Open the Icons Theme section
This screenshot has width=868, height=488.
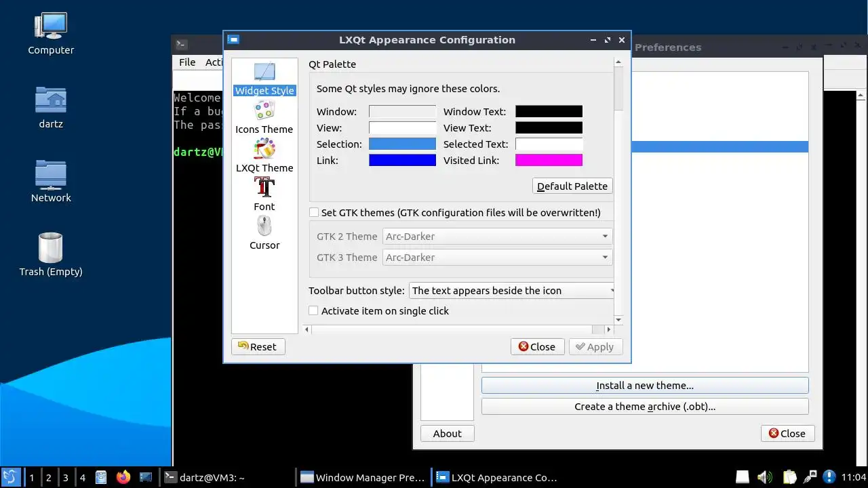point(264,117)
